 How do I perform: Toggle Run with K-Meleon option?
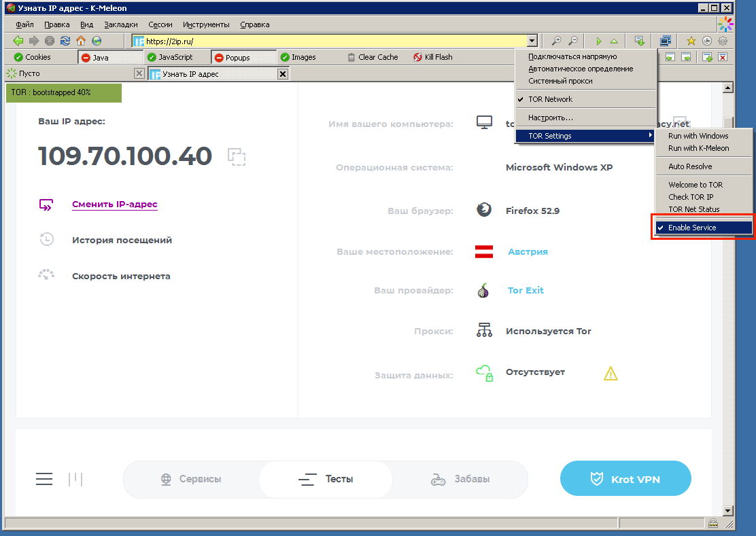coord(704,148)
